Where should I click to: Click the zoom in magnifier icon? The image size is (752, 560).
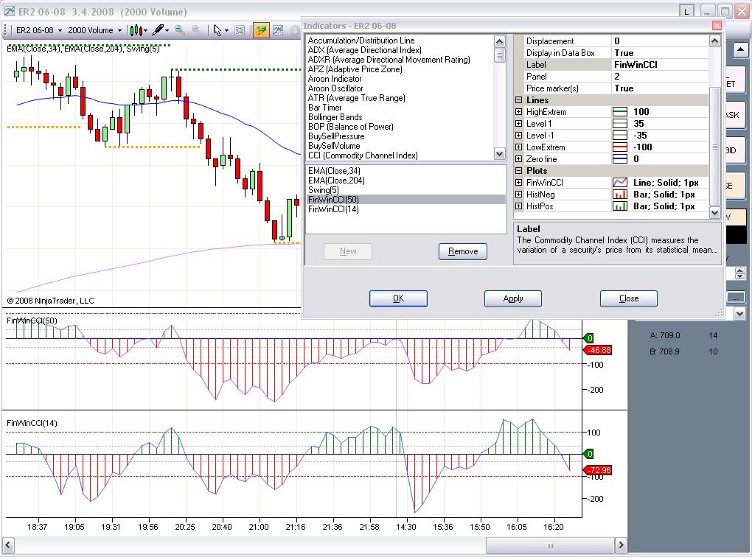tap(180, 30)
